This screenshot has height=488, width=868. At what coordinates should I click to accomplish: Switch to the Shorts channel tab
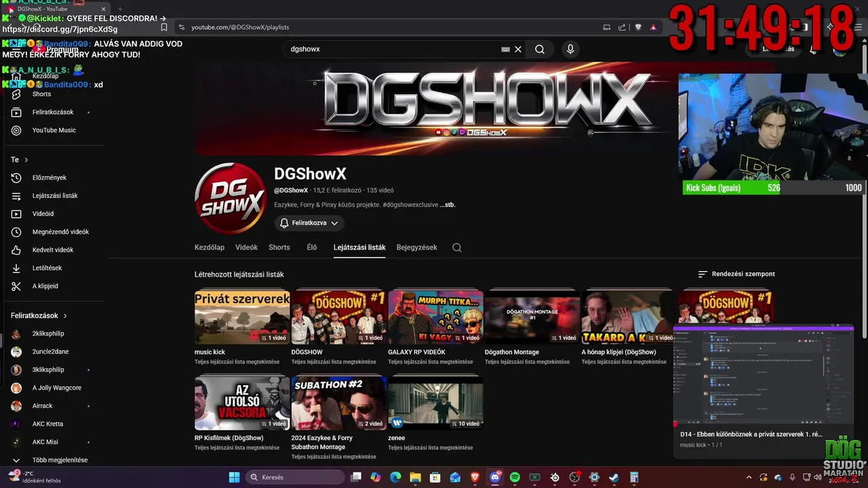coord(279,247)
